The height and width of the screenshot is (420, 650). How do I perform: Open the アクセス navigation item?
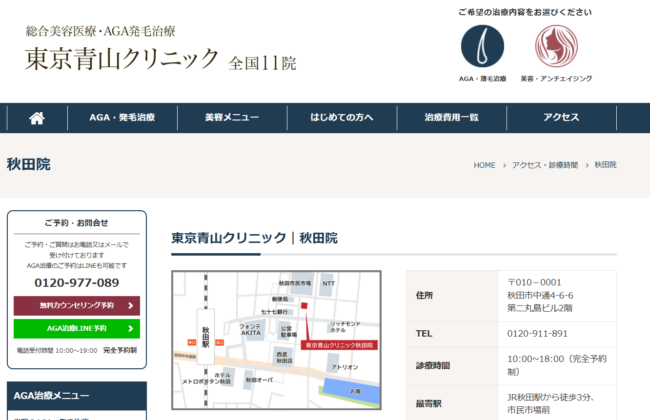[x=561, y=118]
